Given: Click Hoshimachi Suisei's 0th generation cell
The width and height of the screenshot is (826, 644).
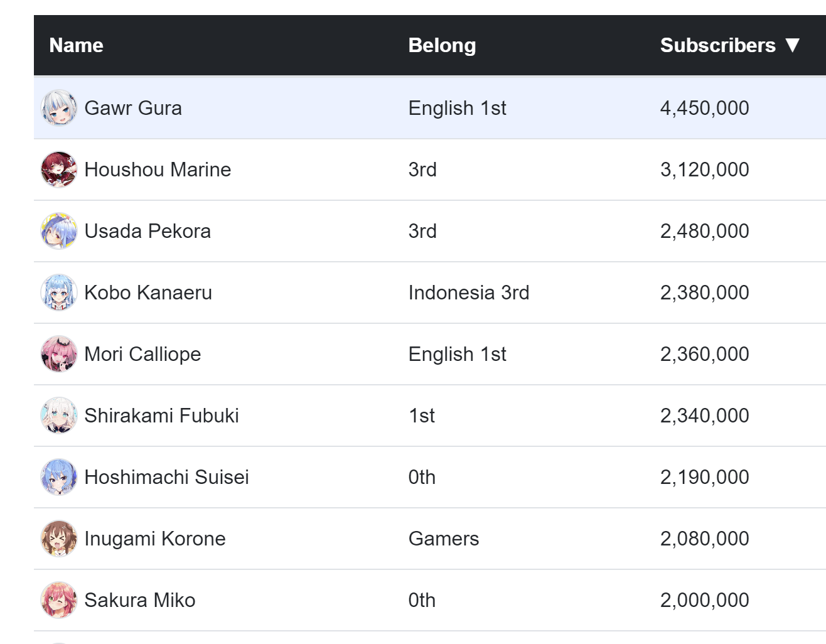Looking at the screenshot, I should tap(422, 477).
